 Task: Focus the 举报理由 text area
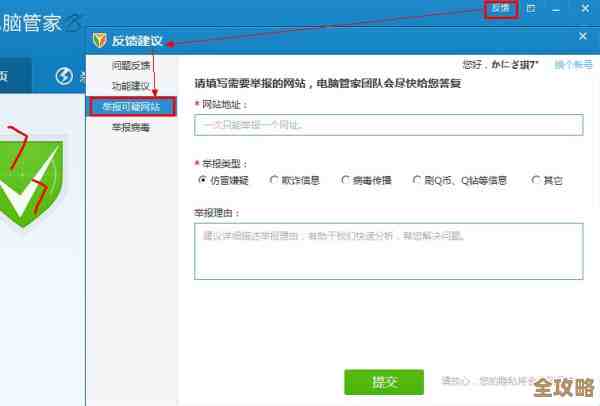coord(389,251)
